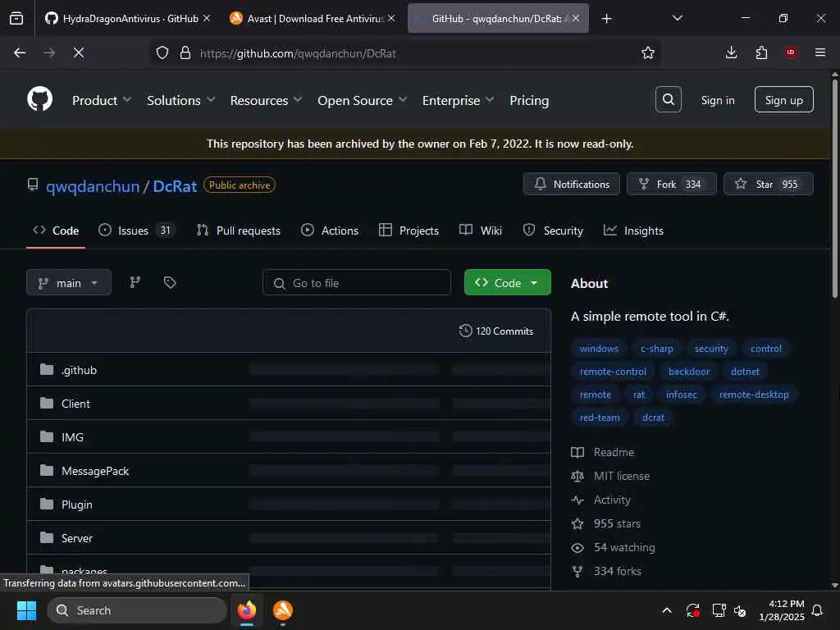
Task: Click the Sign in link
Action: 717,100
